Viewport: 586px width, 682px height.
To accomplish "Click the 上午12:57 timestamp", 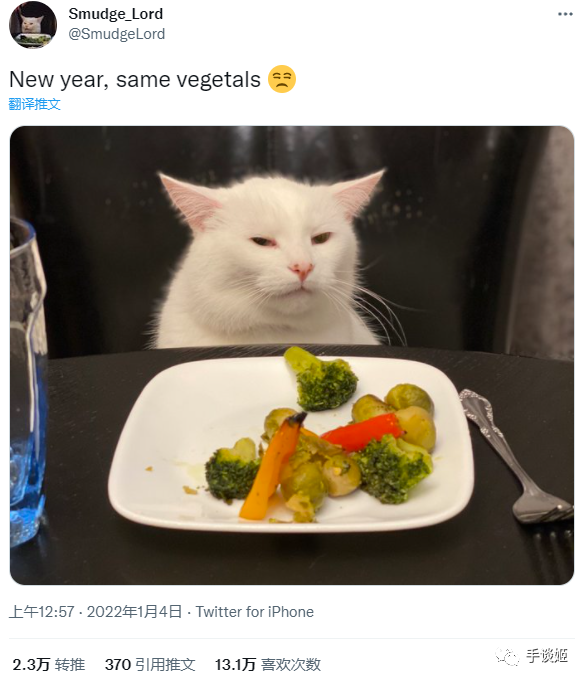I will 42,612.
